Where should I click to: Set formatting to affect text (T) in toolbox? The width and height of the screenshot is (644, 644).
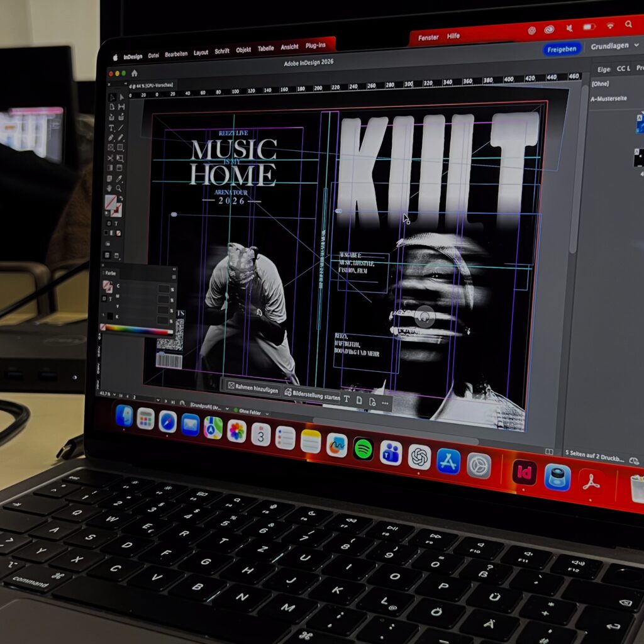(116, 223)
